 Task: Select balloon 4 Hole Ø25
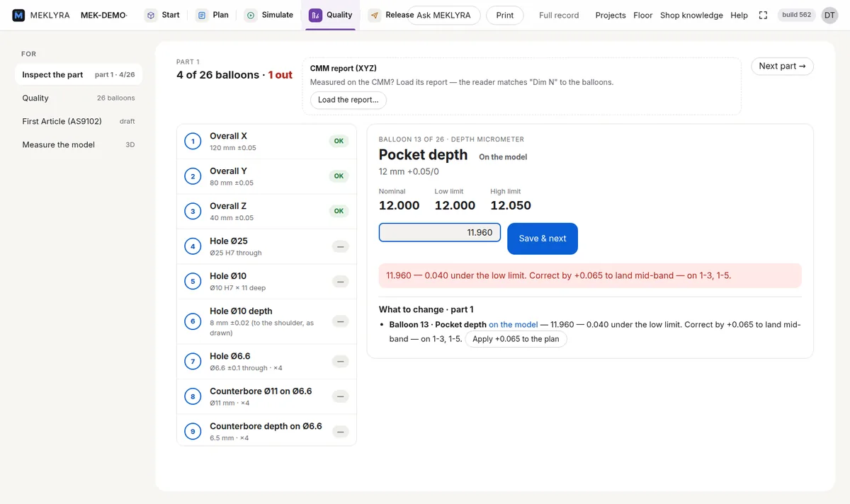coord(266,246)
